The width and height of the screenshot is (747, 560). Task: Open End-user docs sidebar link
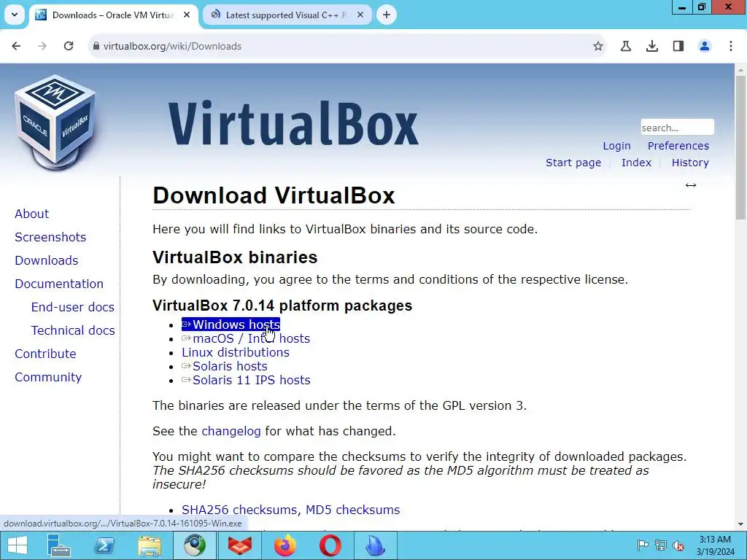(72, 307)
